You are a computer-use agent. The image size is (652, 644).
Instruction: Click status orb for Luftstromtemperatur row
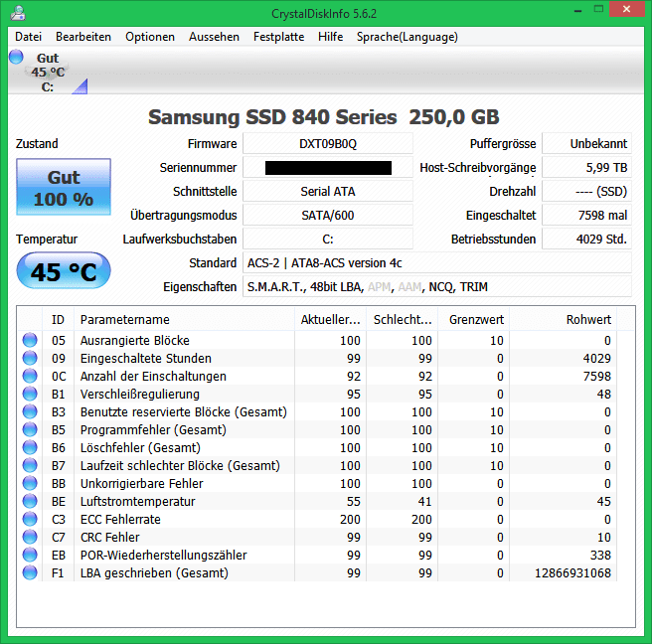click(30, 501)
